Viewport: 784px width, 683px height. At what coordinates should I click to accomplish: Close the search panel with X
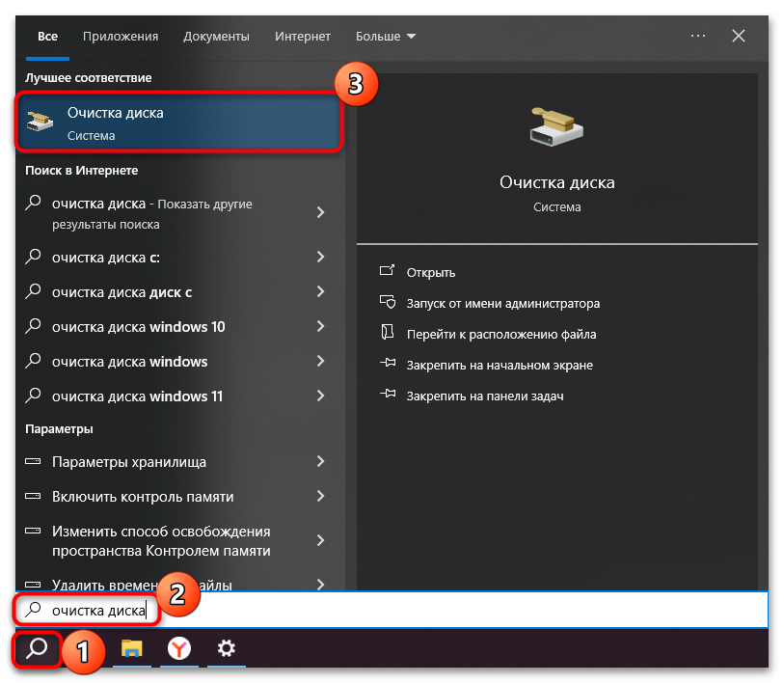(739, 36)
